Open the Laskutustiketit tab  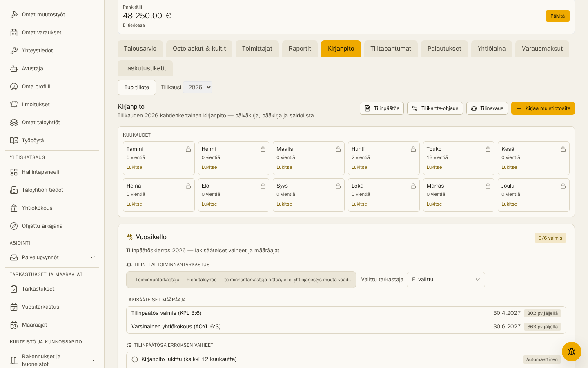(x=145, y=68)
